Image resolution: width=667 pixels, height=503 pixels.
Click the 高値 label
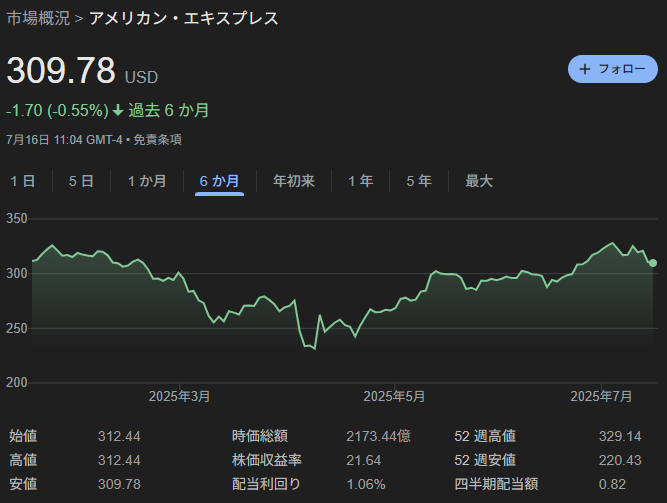pos(23,460)
